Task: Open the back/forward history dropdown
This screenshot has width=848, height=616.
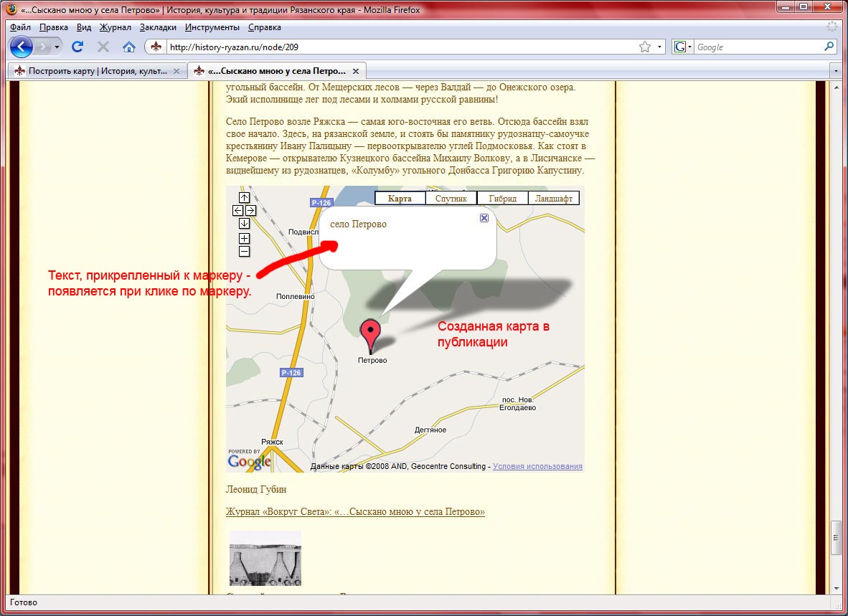Action: tap(57, 47)
